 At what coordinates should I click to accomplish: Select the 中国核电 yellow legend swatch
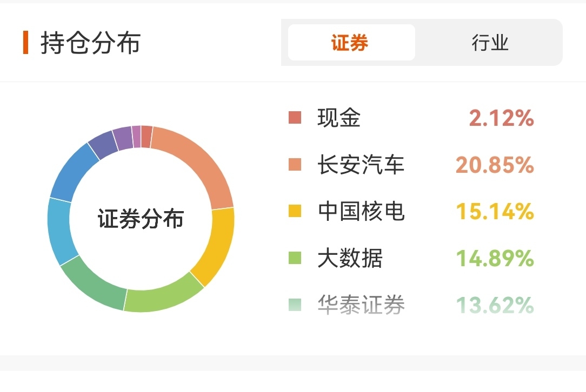pyautogui.click(x=295, y=211)
